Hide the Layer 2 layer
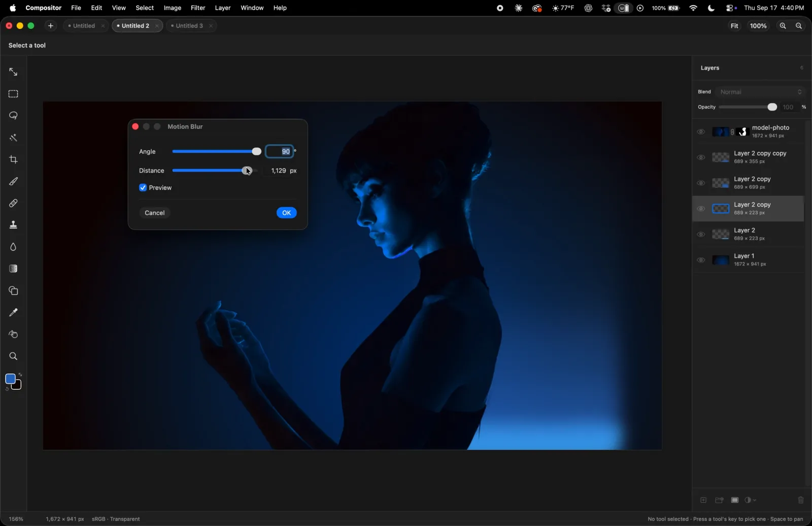This screenshot has width=812, height=526. coord(701,235)
